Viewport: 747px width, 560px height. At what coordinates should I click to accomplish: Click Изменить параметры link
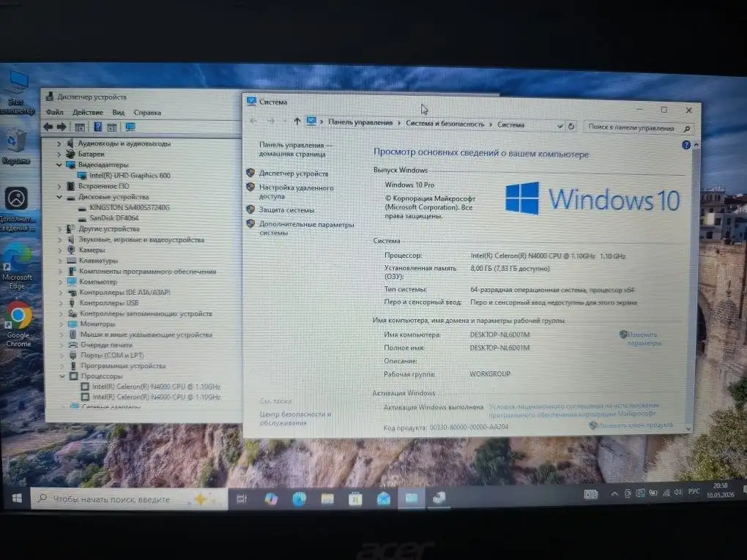tap(644, 339)
